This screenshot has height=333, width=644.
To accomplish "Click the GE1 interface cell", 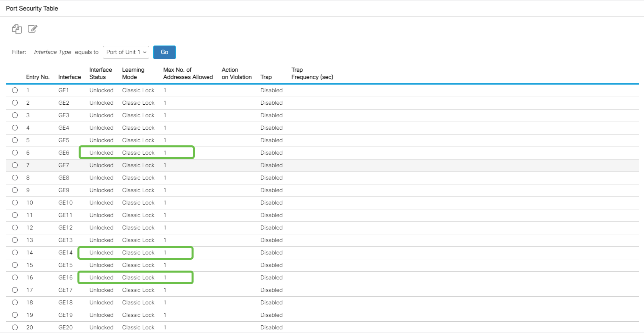I will tap(64, 90).
